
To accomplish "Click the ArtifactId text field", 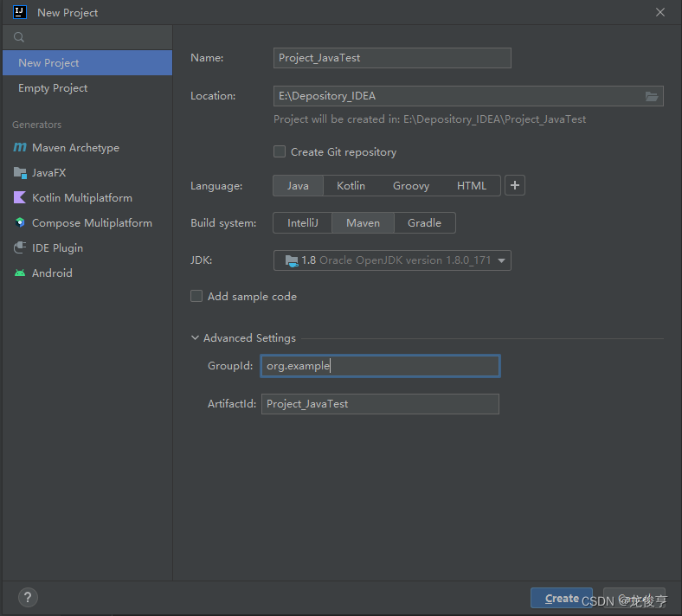I will 380,404.
